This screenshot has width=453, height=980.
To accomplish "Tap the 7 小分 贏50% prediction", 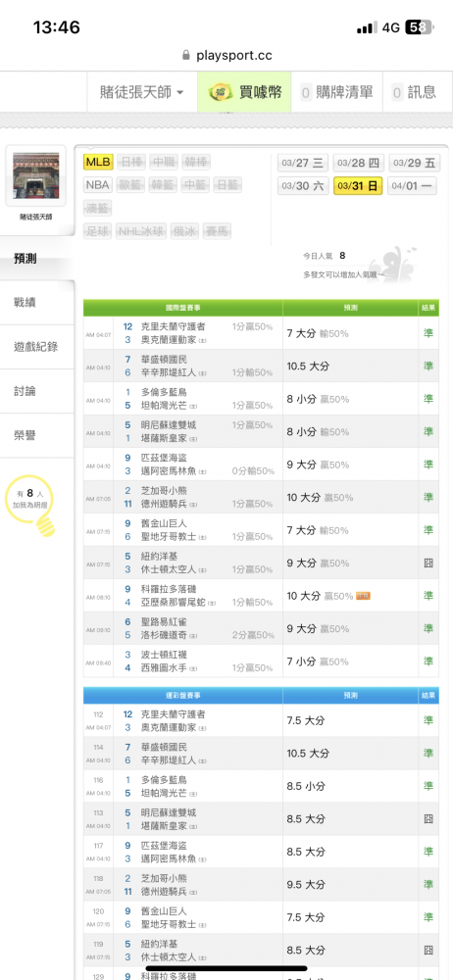I will (318, 661).
